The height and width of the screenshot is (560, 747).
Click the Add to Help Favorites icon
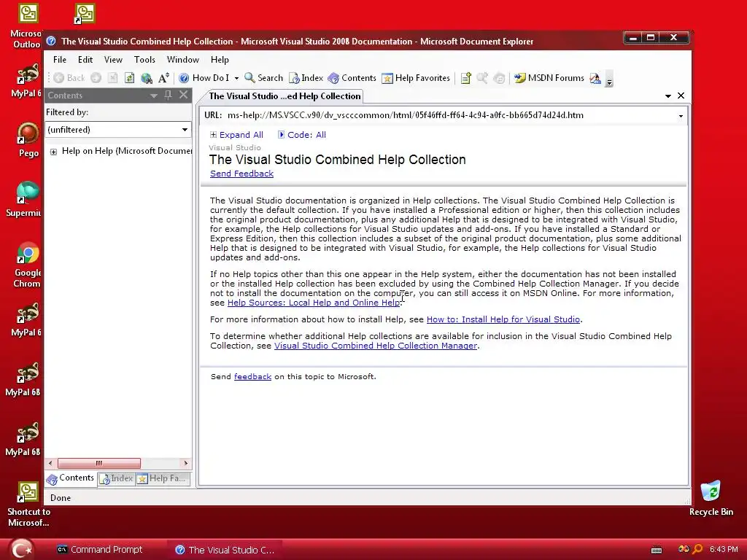465,77
